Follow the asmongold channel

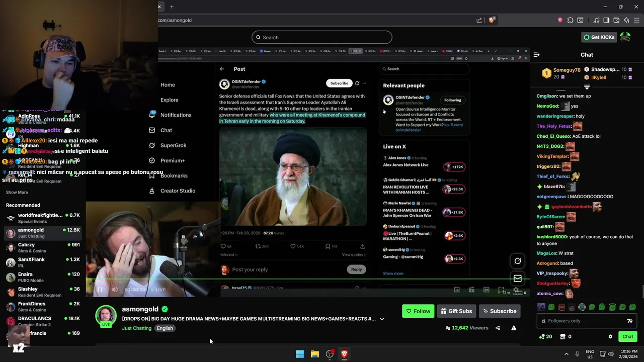418,311
